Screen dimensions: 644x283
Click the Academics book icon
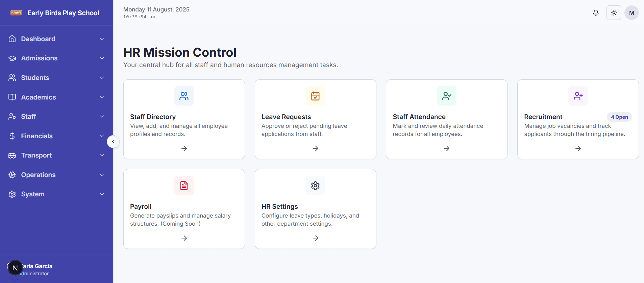point(12,97)
